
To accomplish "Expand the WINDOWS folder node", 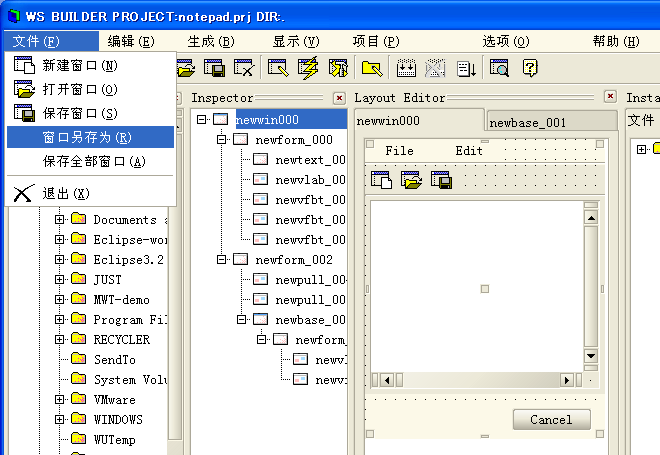I will pyautogui.click(x=60, y=419).
